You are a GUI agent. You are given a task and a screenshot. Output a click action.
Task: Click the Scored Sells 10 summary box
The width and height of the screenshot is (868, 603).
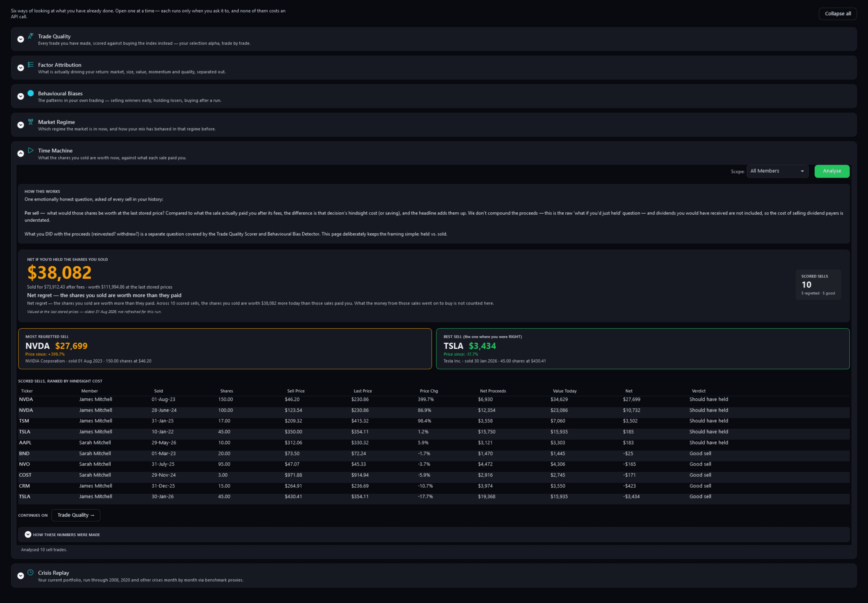(818, 285)
